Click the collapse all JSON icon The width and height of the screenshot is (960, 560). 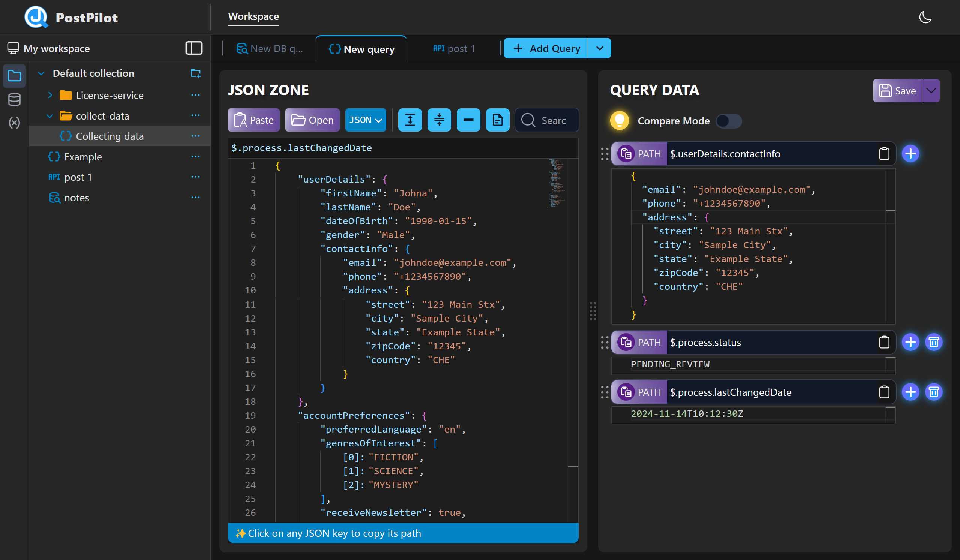pos(439,120)
